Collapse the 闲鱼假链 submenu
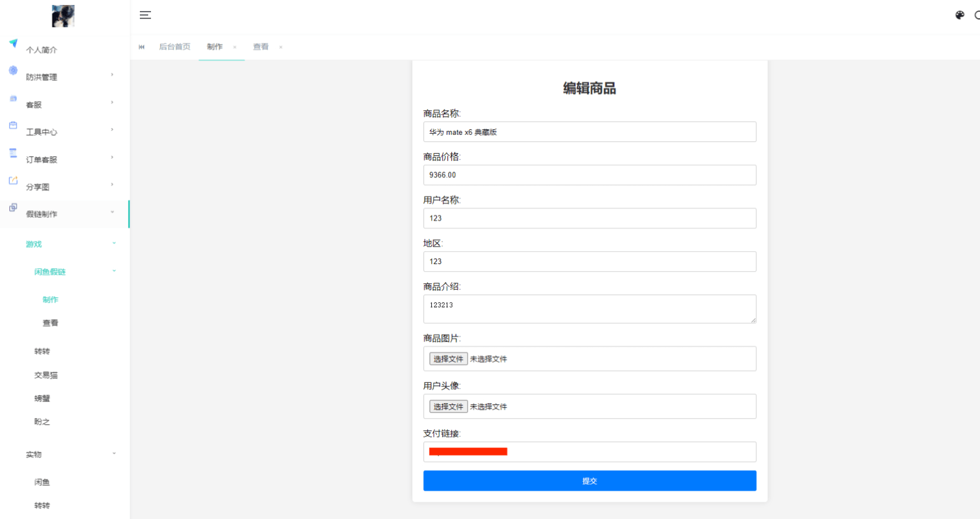 [x=114, y=271]
